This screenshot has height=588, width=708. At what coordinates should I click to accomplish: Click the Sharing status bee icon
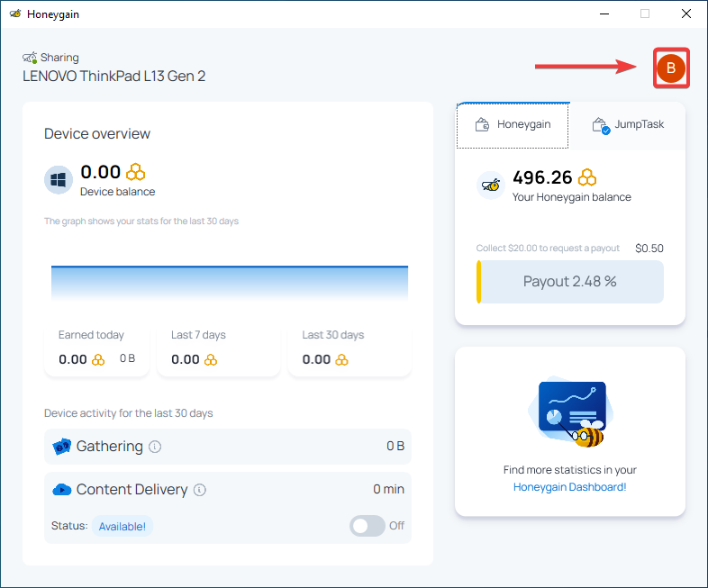30,58
